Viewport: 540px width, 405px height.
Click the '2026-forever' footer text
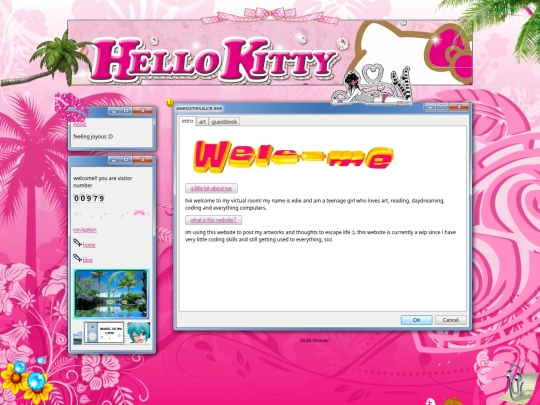point(314,340)
